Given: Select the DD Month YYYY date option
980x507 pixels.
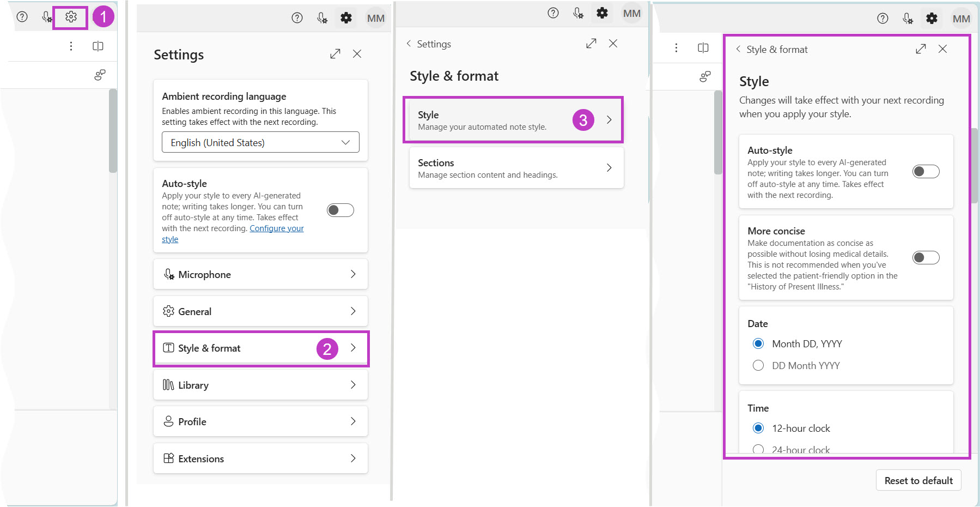Looking at the screenshot, I should [x=758, y=365].
